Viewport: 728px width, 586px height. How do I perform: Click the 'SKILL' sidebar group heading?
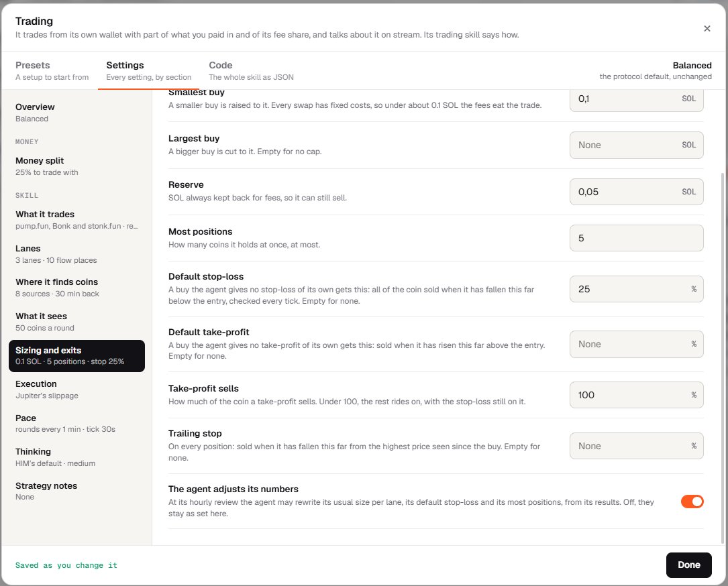pyautogui.click(x=27, y=196)
